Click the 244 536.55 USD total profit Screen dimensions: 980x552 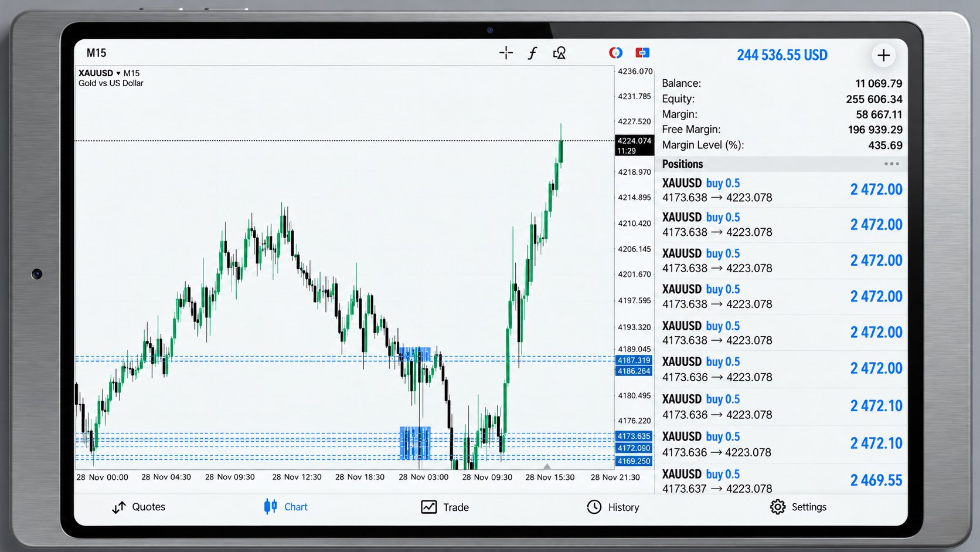coord(782,55)
